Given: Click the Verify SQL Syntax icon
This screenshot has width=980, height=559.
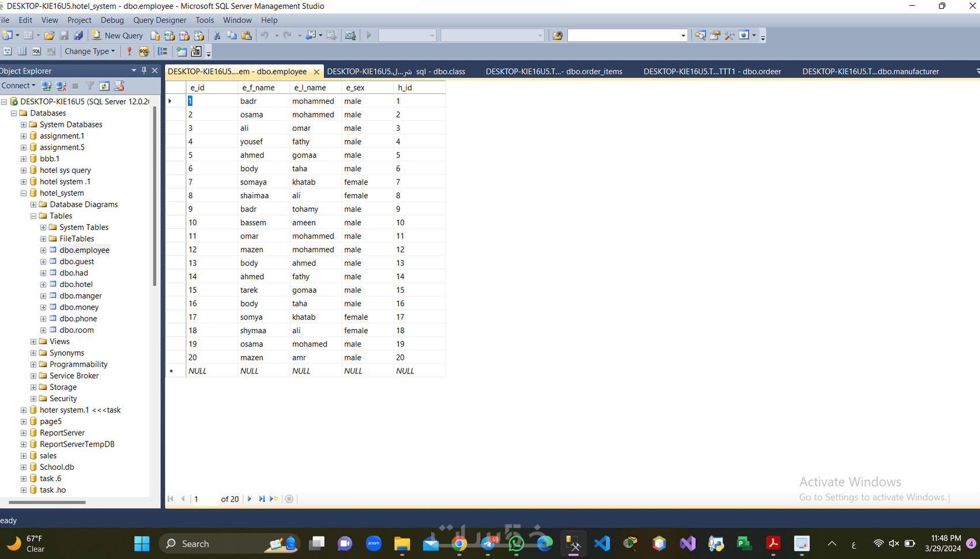Looking at the screenshot, I should (144, 51).
